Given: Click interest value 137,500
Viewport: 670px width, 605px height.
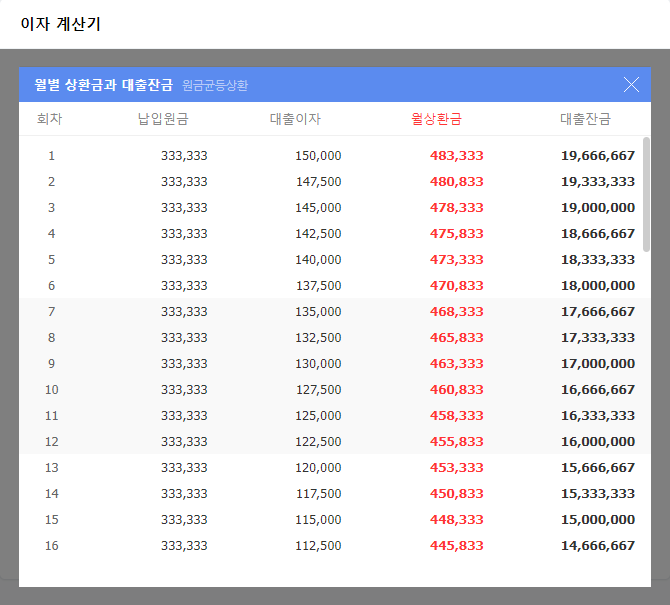Looking at the screenshot, I should click(318, 286).
